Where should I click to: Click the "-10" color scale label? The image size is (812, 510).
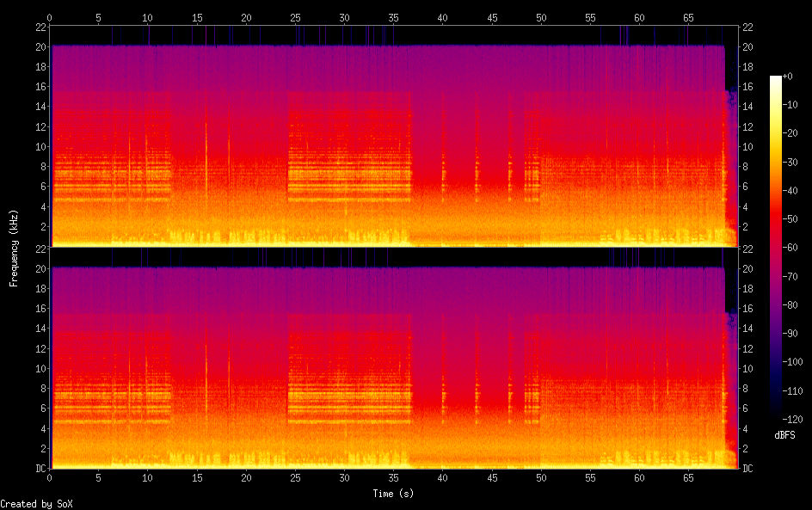(790, 105)
